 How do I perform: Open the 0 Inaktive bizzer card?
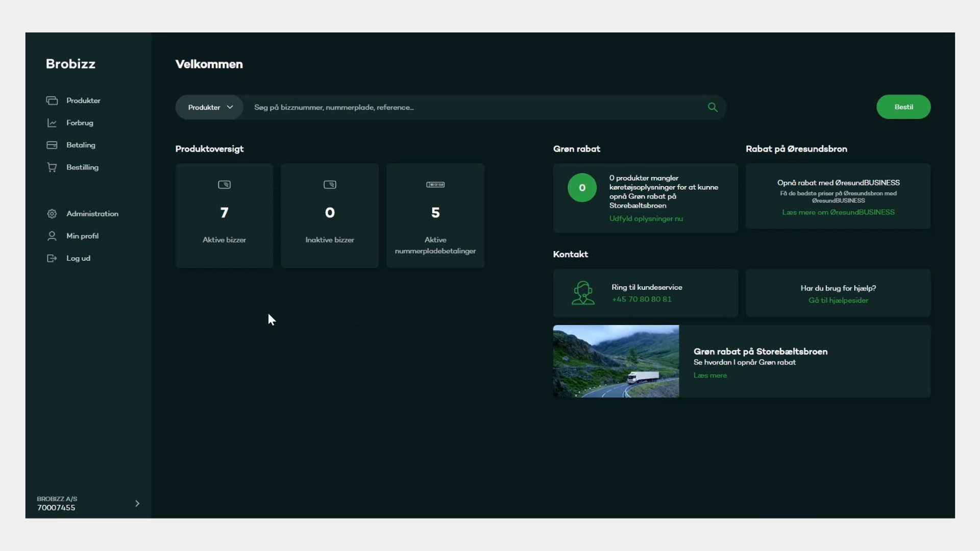point(330,215)
